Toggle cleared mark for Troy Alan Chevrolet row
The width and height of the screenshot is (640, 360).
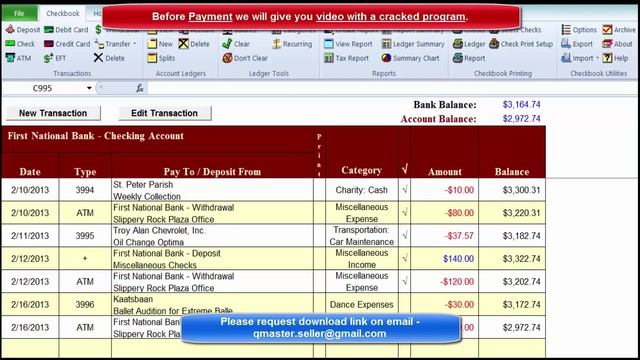pos(404,236)
